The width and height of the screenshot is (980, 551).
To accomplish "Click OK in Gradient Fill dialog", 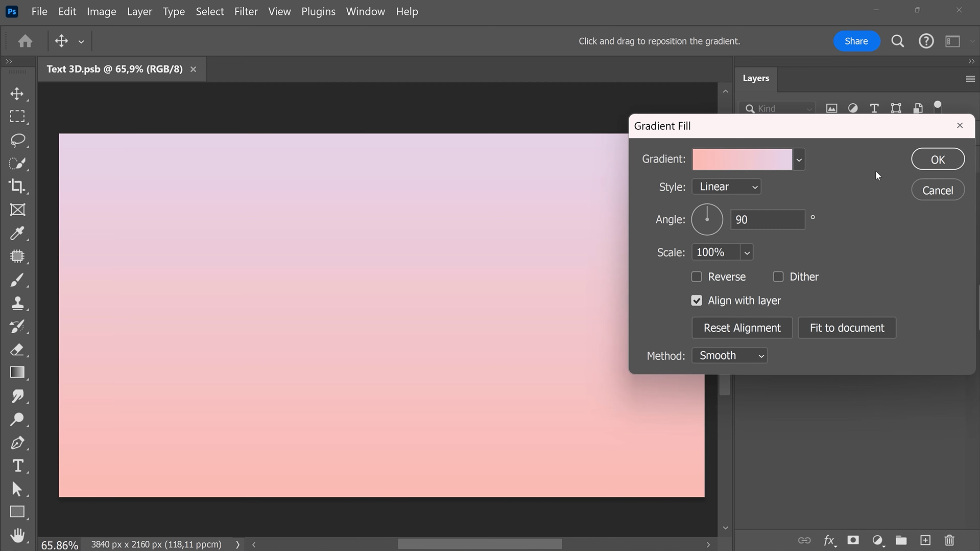I will point(938,159).
